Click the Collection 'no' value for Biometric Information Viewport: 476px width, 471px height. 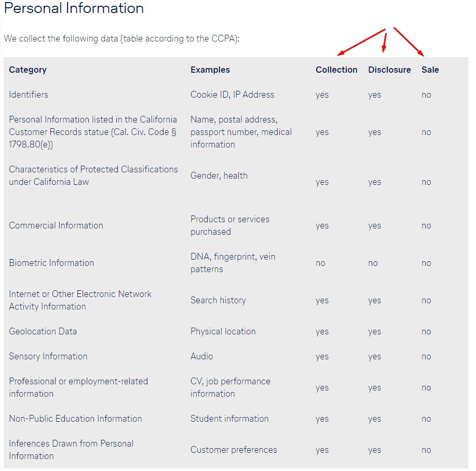320,263
